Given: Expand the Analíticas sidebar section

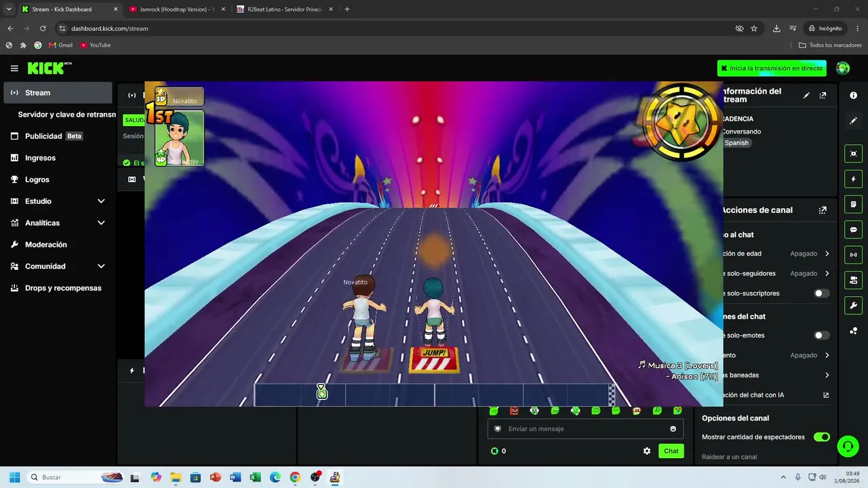Looking at the screenshot, I should [101, 223].
